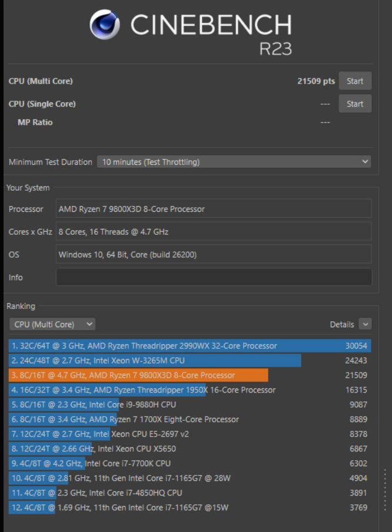The image size is (392, 532).
Task: Select ranking row Ryzen 7 1700X Eight-Core
Action: [x=190, y=419]
